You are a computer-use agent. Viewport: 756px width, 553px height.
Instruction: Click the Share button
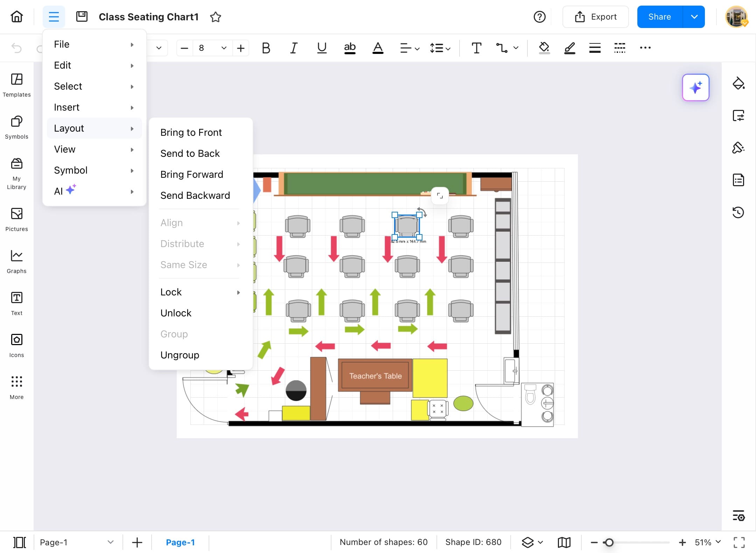[659, 16]
